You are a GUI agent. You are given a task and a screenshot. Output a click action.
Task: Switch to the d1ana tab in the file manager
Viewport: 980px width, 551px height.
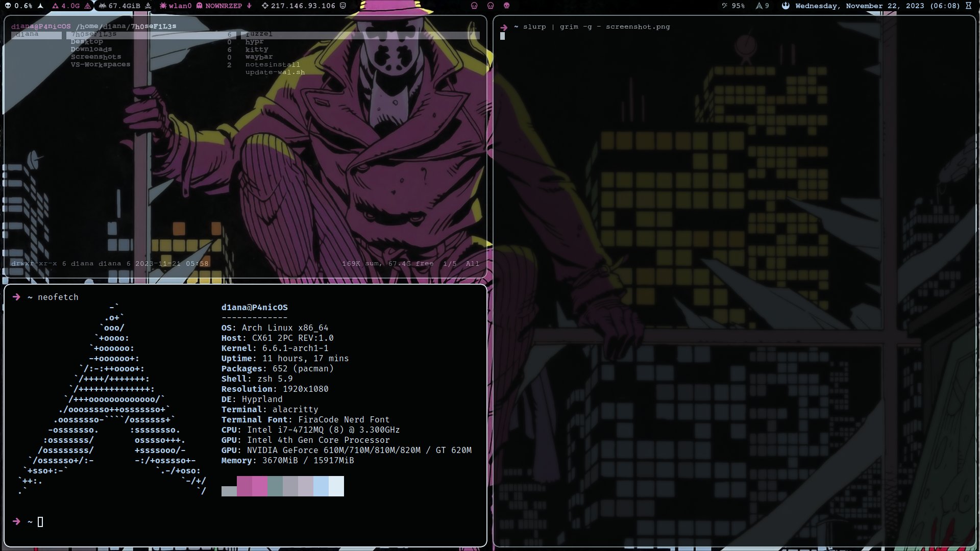point(28,35)
